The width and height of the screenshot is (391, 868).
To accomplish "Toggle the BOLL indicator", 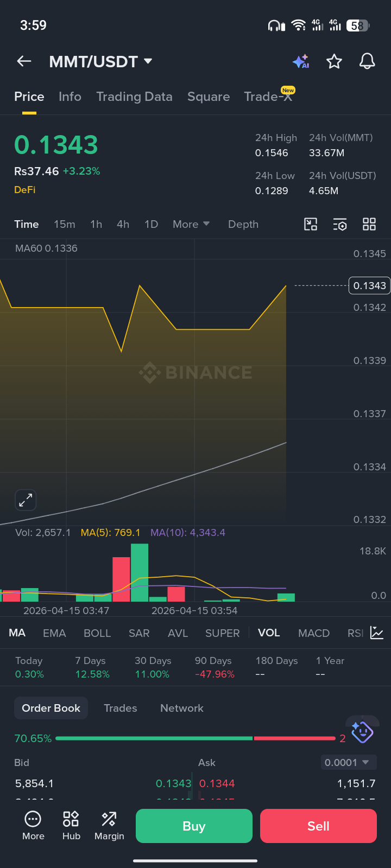I will pyautogui.click(x=97, y=633).
